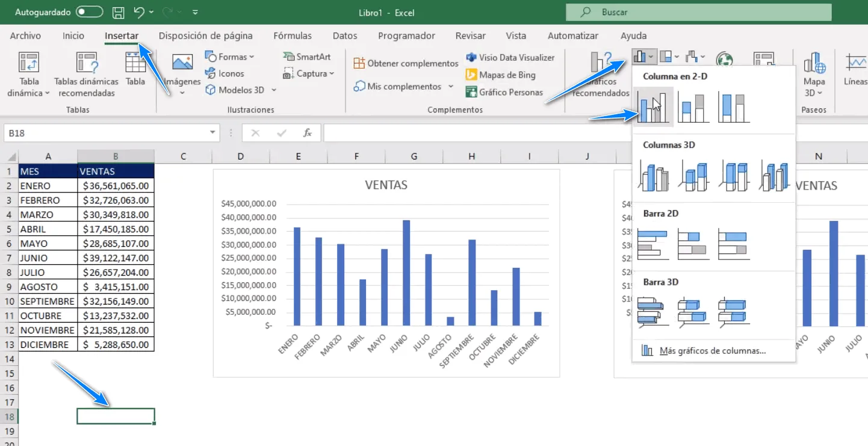Viewport: 868px width, 446px height.
Task: Choose the 2-D stacked column chart
Action: click(693, 108)
